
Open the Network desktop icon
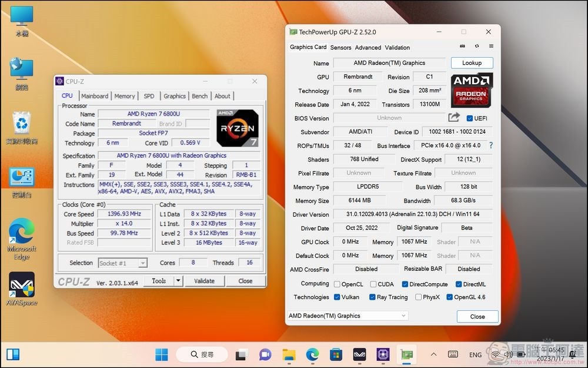tap(22, 74)
